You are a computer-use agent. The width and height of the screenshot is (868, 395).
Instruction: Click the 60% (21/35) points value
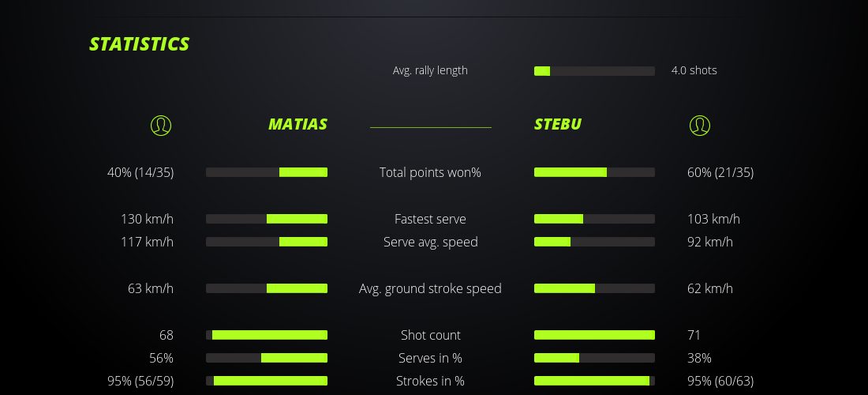coord(720,172)
